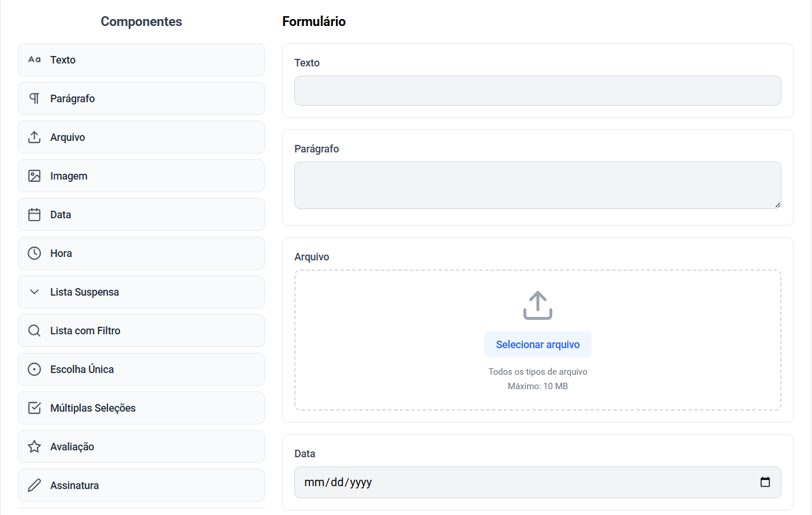Screen dimensions: 812x515
Task: Open the calendar picker in Data field
Action: click(765, 482)
